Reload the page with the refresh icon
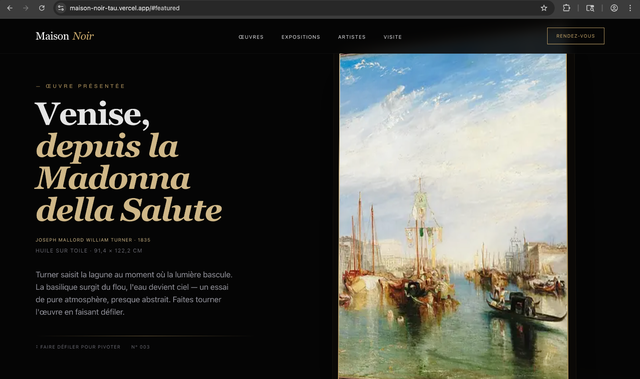640x379 pixels. pyautogui.click(x=42, y=8)
